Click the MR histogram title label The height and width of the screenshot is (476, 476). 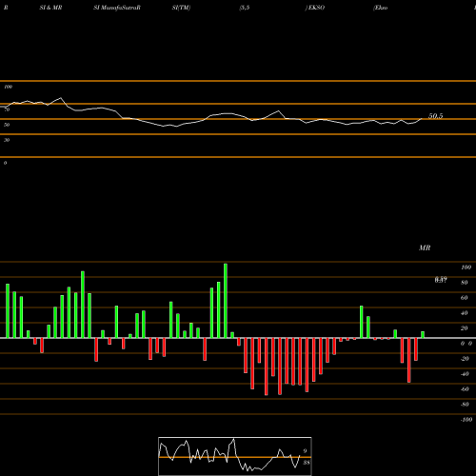point(425,248)
